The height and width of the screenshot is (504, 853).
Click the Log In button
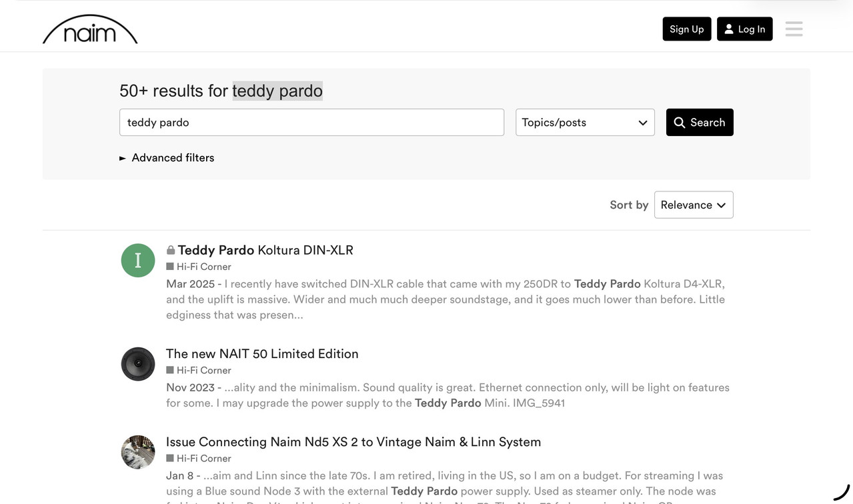pyautogui.click(x=744, y=29)
